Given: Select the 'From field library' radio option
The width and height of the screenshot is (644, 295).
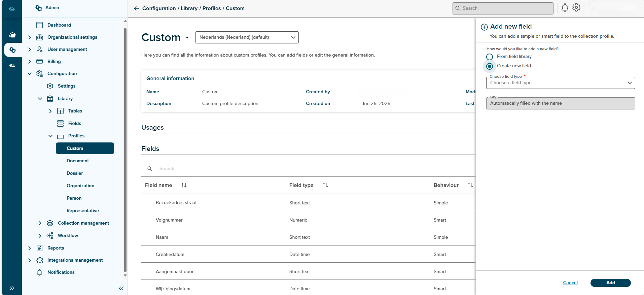Looking at the screenshot, I should click(490, 57).
